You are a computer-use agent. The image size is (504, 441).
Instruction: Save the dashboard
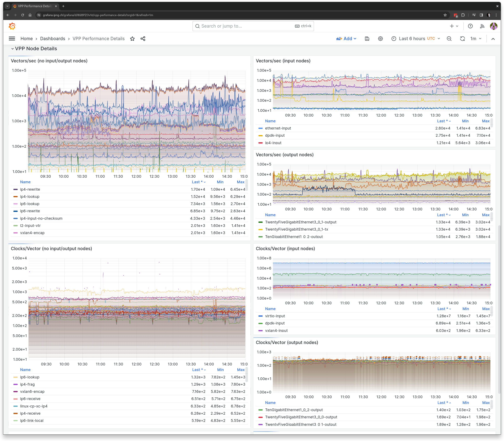tap(367, 39)
